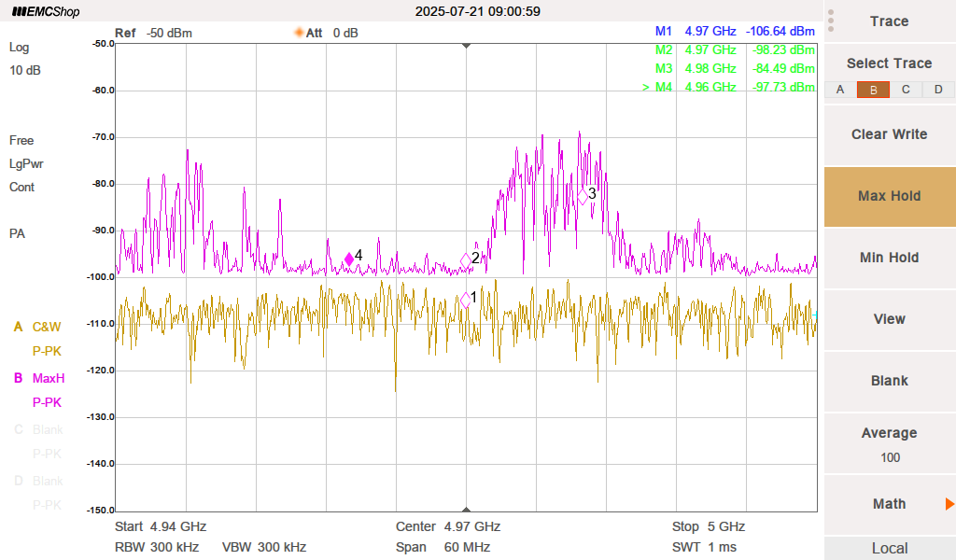Select marker 2 diamond on the plot
Screen dimensions: 956x560
(467, 260)
